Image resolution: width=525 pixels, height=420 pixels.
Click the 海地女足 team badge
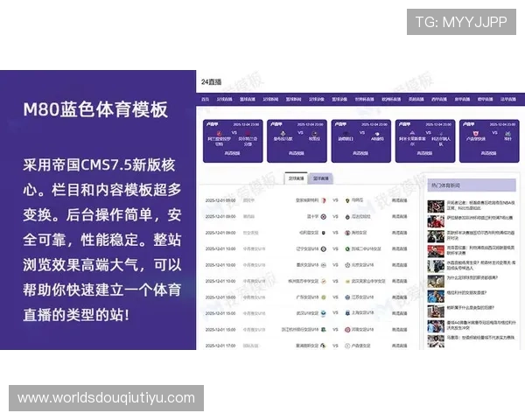(347, 233)
